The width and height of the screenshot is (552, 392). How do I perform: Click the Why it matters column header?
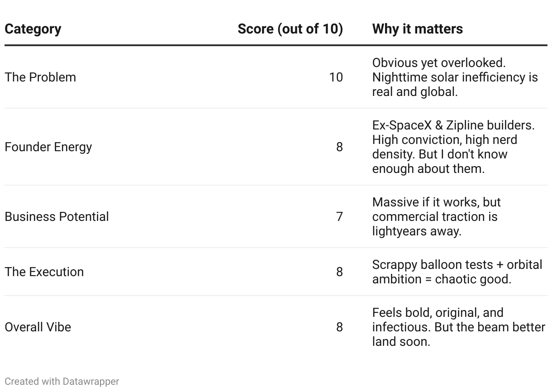[417, 29]
